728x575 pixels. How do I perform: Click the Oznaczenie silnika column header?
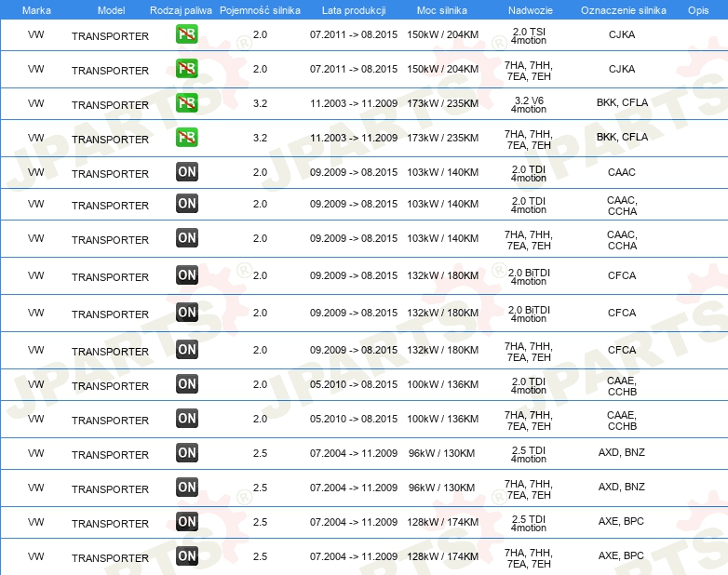(x=623, y=9)
